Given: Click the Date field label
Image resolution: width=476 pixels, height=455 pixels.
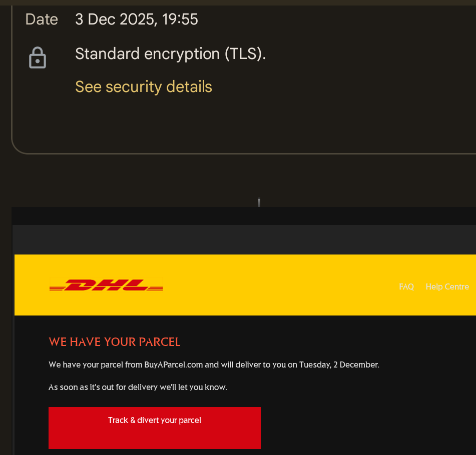Looking at the screenshot, I should (x=42, y=19).
